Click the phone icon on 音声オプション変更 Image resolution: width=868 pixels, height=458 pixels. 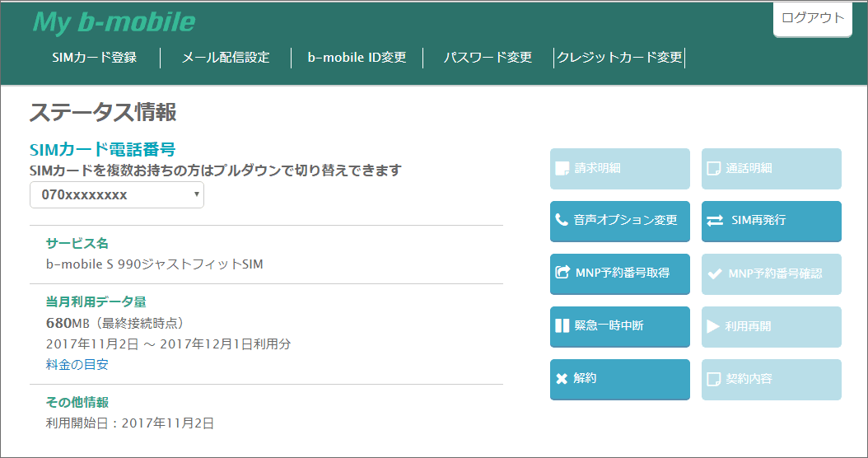point(562,220)
